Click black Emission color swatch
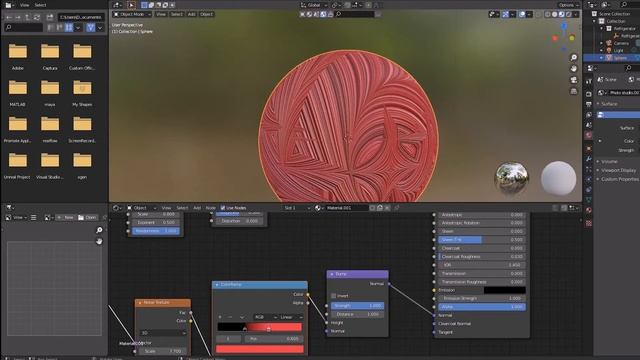640x360 pixels. pos(504,290)
